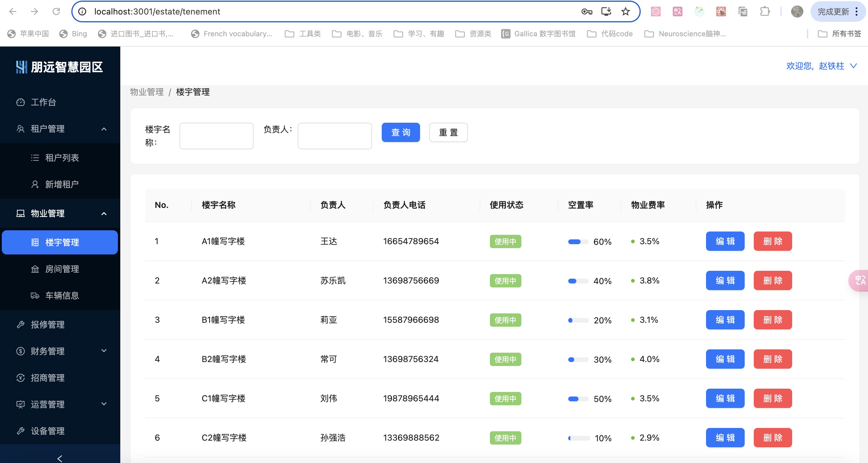
Task: Open the password key icon
Action: tap(587, 11)
